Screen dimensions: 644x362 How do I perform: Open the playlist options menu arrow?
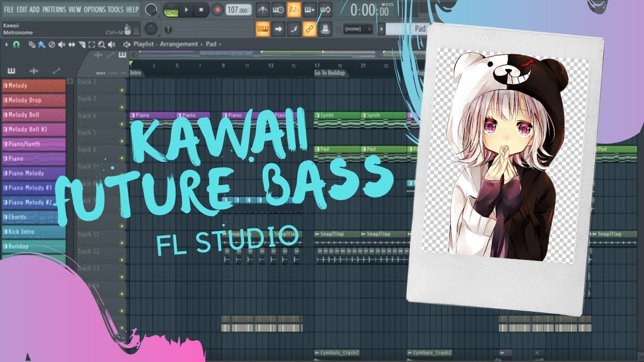6,44
